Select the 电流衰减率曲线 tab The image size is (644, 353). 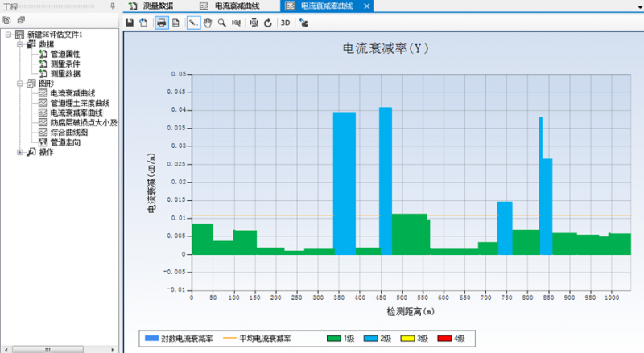[327, 6]
